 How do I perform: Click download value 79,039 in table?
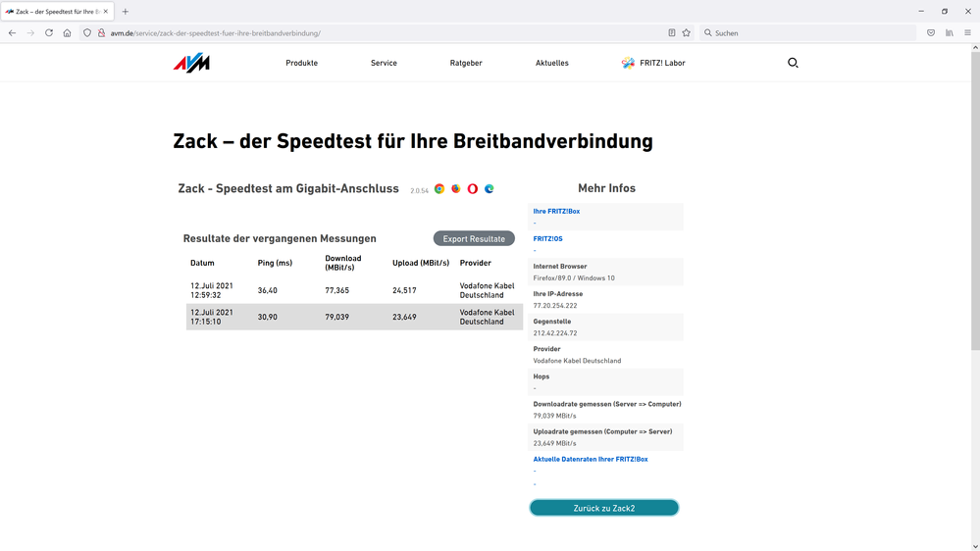(336, 317)
